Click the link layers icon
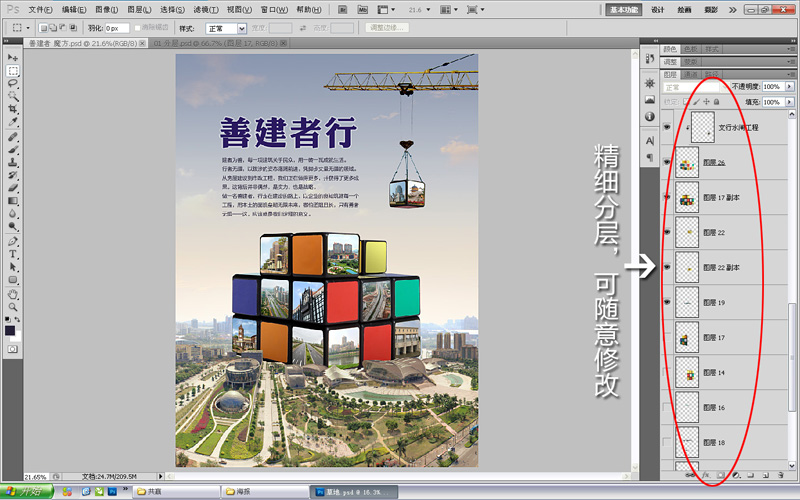 (690, 475)
